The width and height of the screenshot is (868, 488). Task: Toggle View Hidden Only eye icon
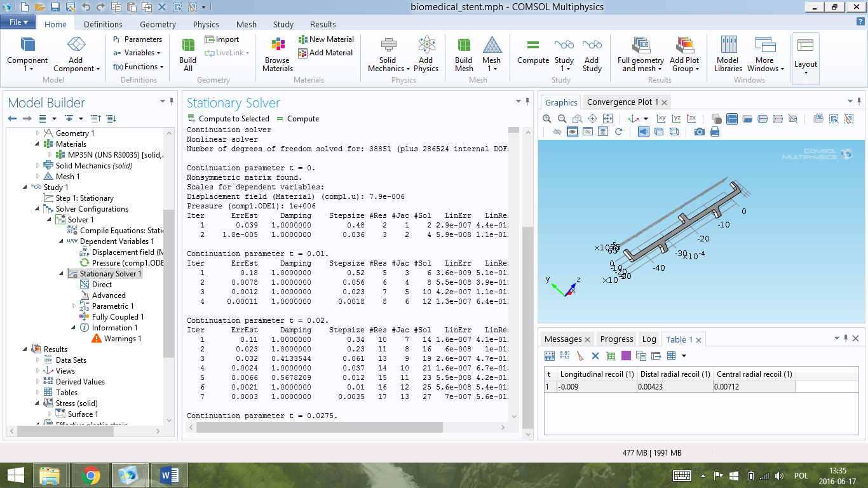click(x=588, y=132)
